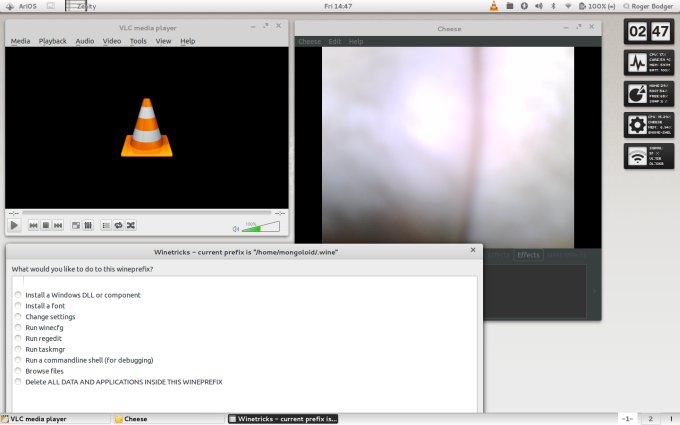
Task: Select the 'Run winecfg' radio option
Action: pyautogui.click(x=18, y=328)
